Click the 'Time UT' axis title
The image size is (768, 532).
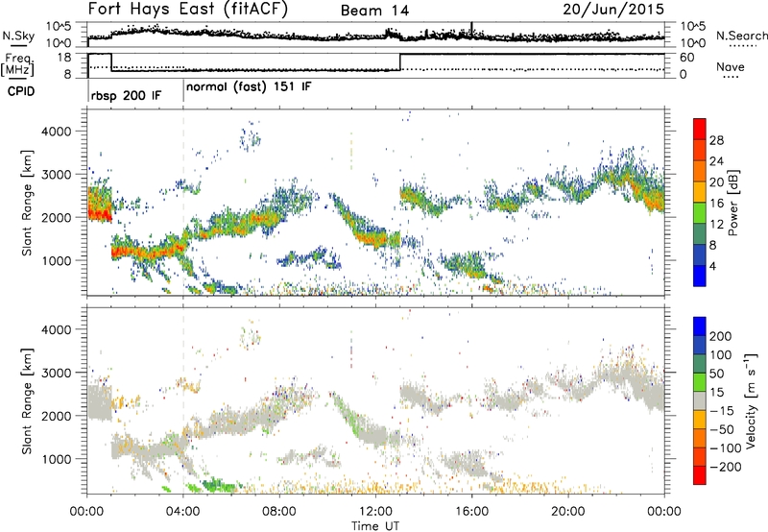coord(375,526)
